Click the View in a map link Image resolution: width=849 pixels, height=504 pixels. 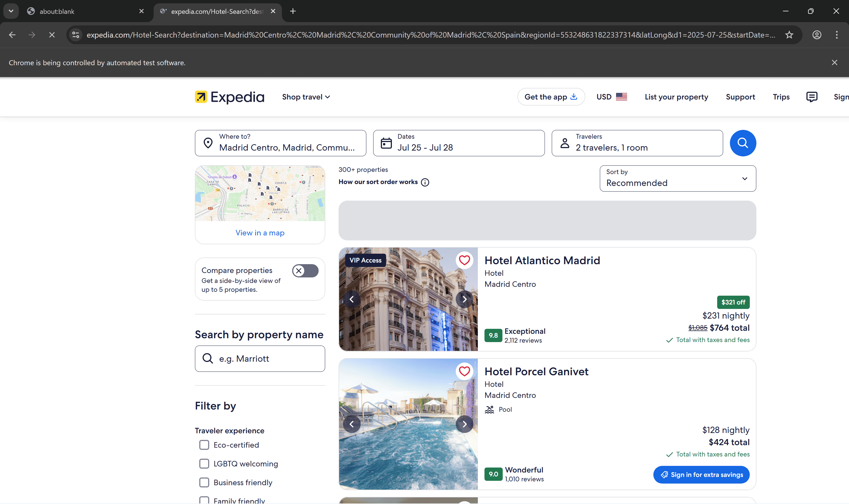click(260, 233)
